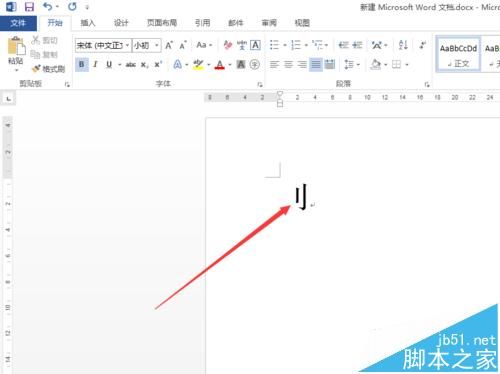Viewport: 500px width, 374px height.
Task: Apply a numbered list
Action: click(x=295, y=45)
